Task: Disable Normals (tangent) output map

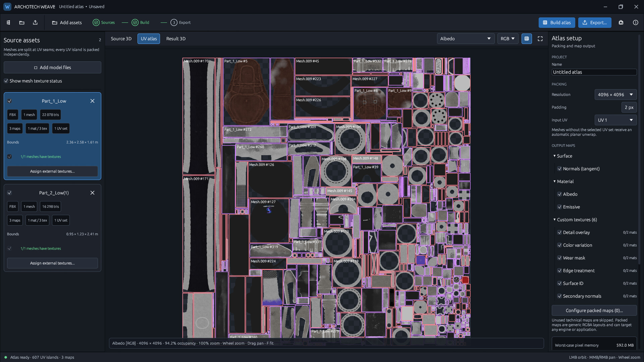Action: click(559, 169)
